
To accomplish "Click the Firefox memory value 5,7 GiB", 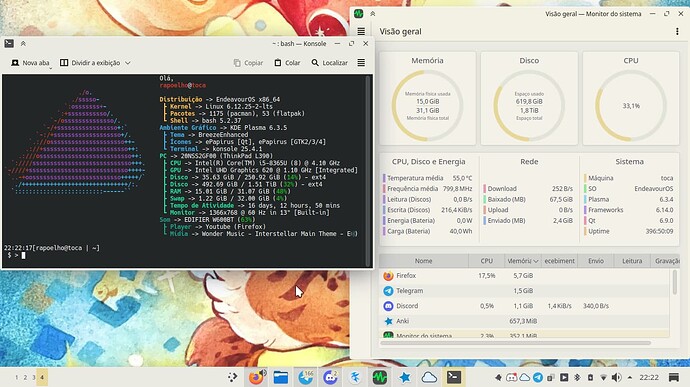I will tap(523, 276).
